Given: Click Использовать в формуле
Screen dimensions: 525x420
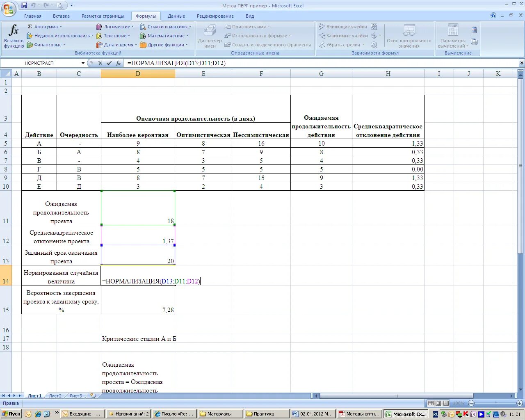Looking at the screenshot, I should (258, 36).
